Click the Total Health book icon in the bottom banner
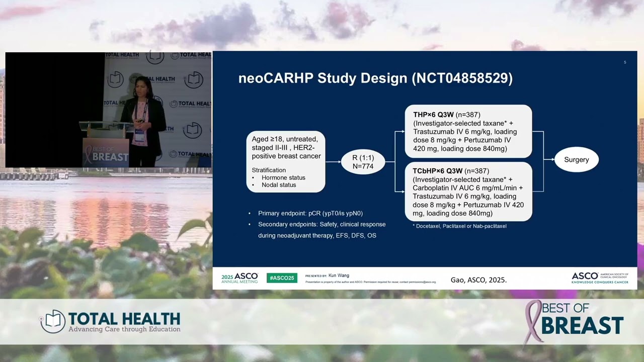Screen dimensions: 644x362 53,321
